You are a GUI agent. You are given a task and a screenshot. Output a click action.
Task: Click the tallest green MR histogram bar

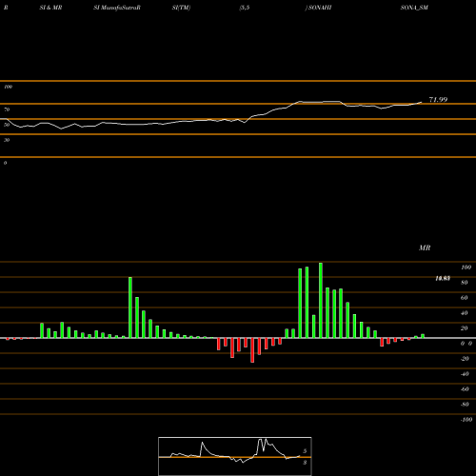click(321, 300)
